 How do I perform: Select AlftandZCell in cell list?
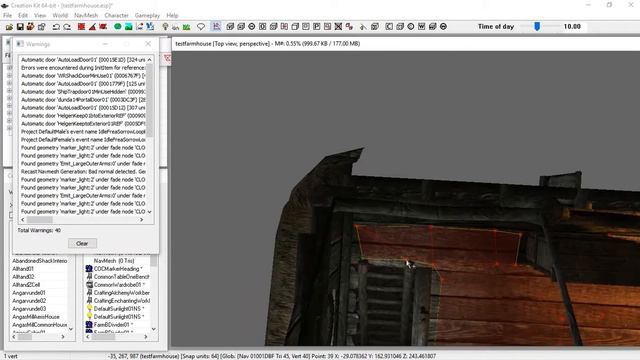(26, 285)
